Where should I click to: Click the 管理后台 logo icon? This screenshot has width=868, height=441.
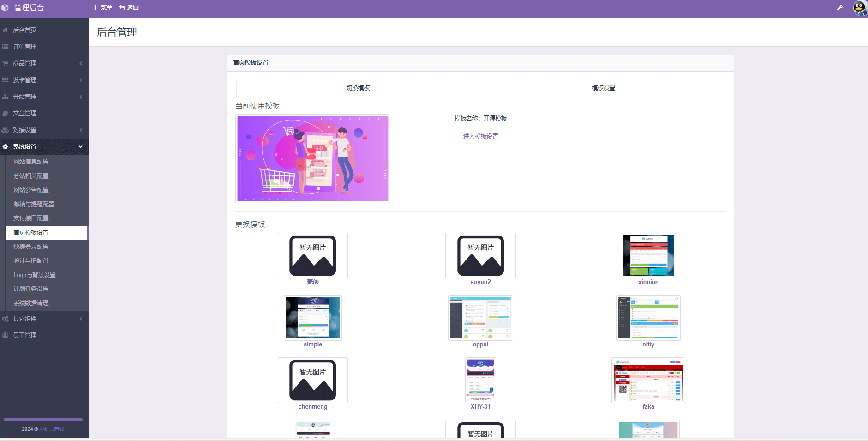5,7
